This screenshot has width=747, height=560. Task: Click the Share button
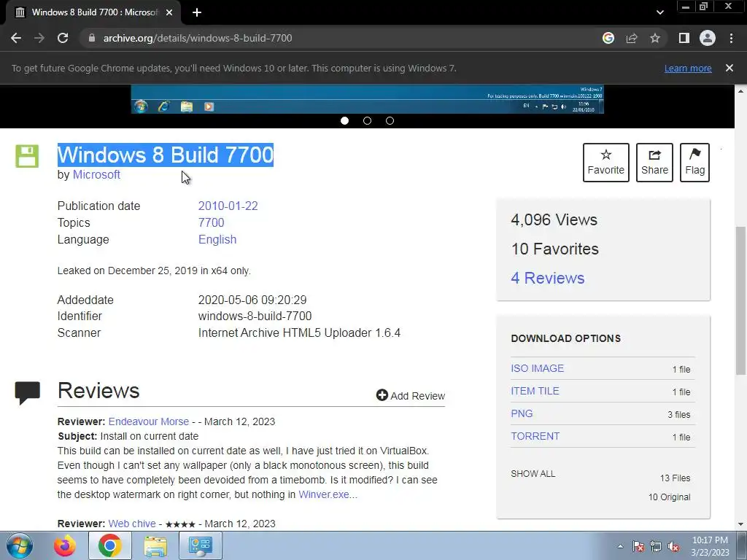coord(654,163)
